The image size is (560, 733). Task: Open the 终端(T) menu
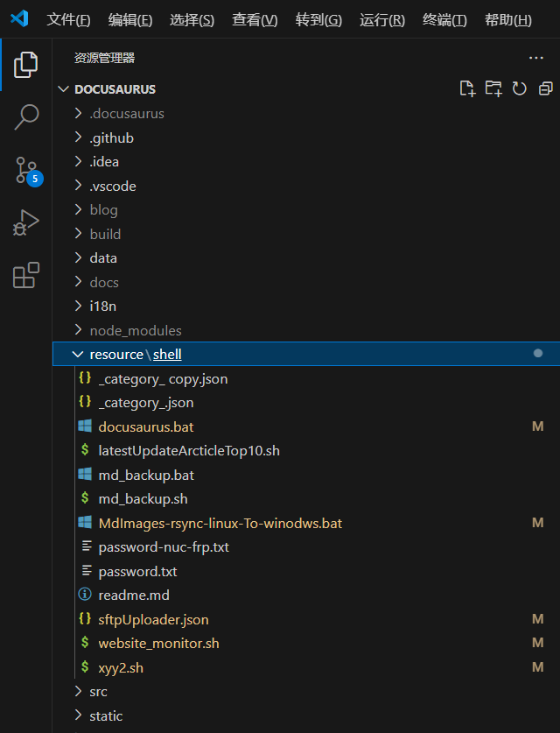pos(444,19)
